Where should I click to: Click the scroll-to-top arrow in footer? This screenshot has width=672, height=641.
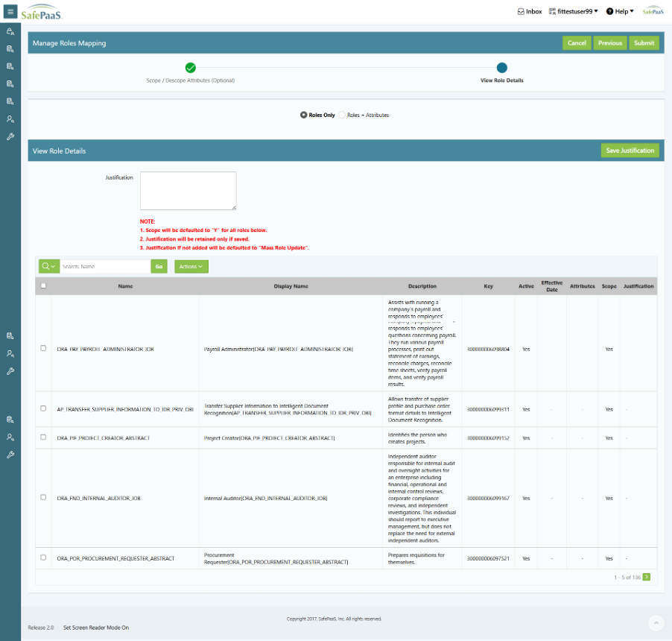point(656,622)
